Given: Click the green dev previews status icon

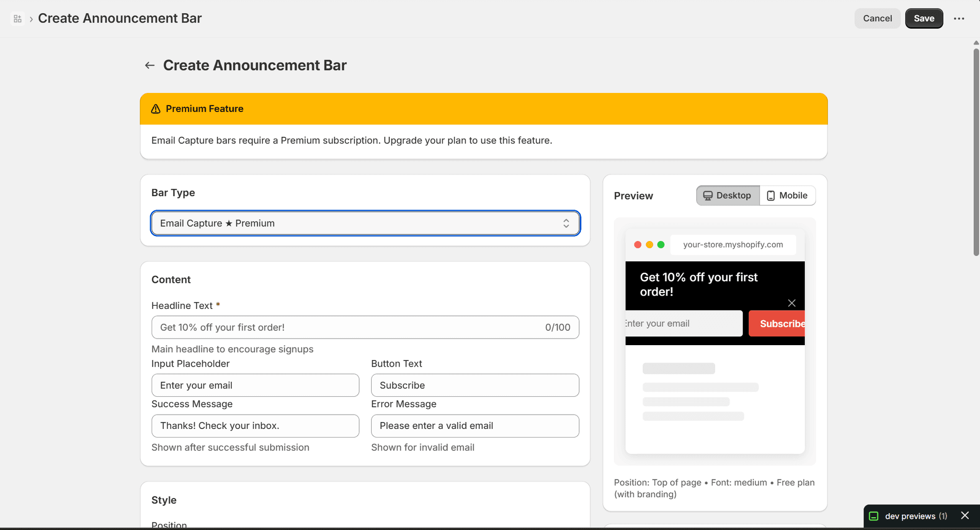Looking at the screenshot, I should coord(874,516).
